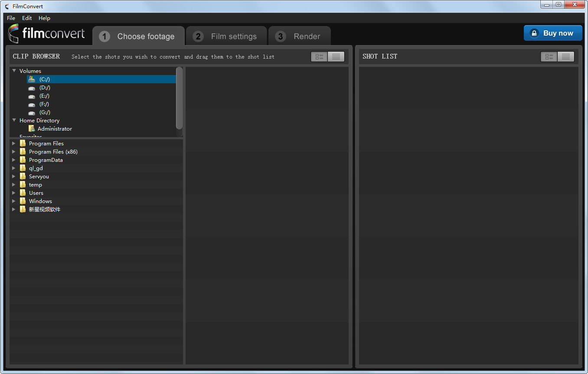The image size is (588, 374).
Task: Open the File menu
Action: pyautogui.click(x=11, y=18)
